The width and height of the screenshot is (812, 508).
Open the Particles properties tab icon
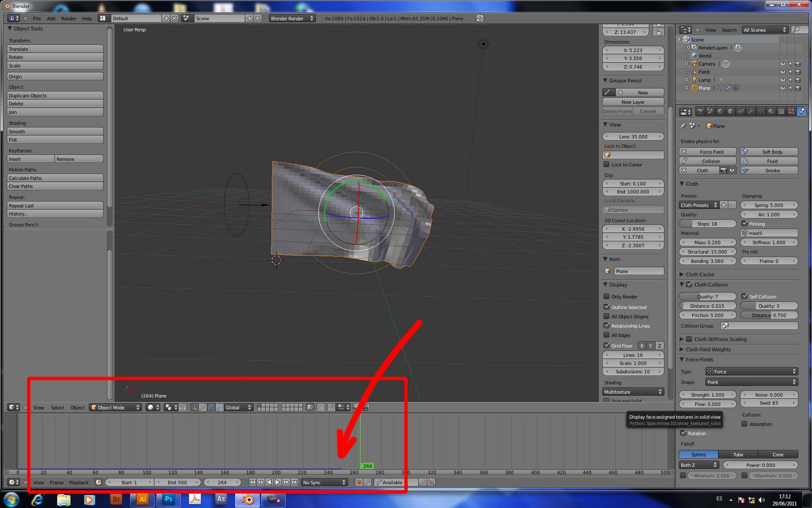pos(791,112)
